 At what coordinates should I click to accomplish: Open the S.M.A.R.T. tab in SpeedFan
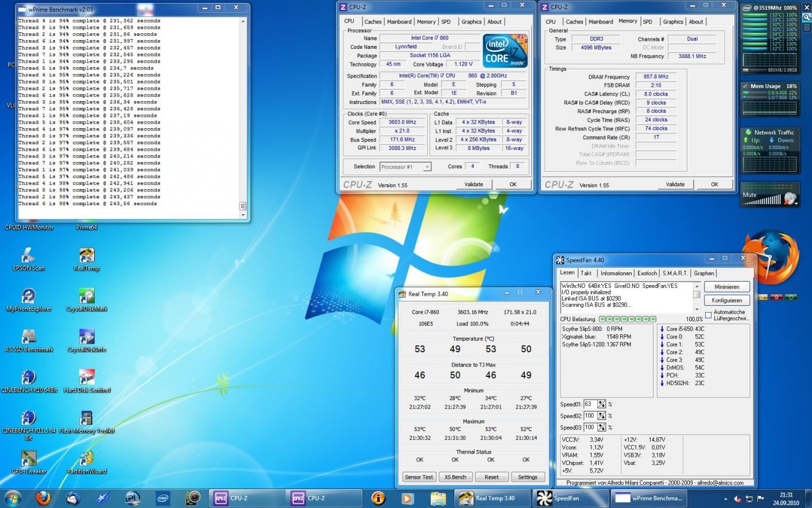click(x=675, y=274)
